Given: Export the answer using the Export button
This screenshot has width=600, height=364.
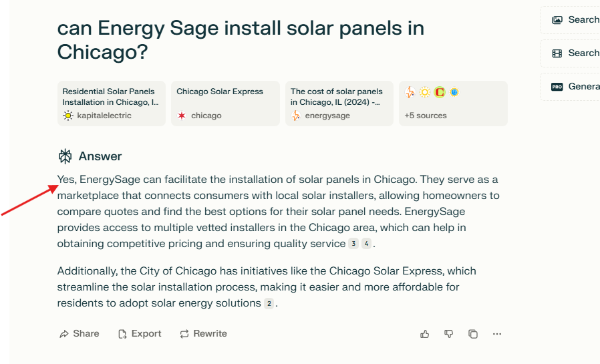Looking at the screenshot, I should [140, 334].
